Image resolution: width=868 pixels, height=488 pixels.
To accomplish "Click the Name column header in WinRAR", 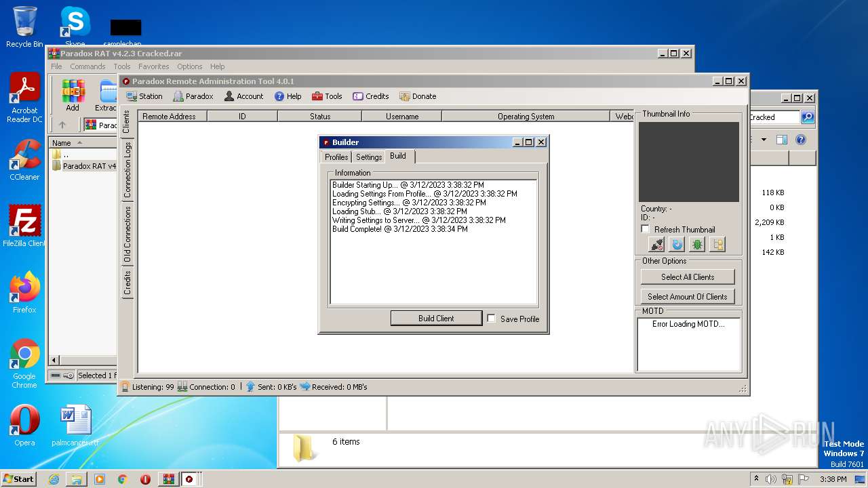I will coord(83,143).
